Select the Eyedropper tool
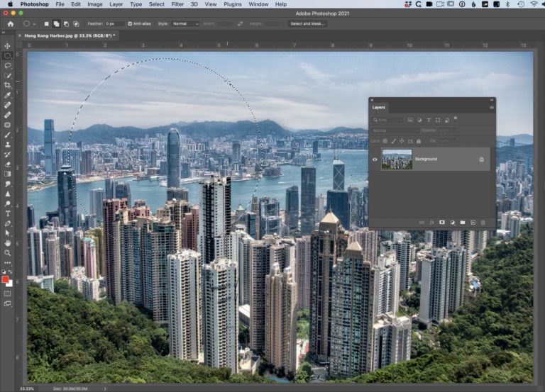545x392 pixels. 7,95
